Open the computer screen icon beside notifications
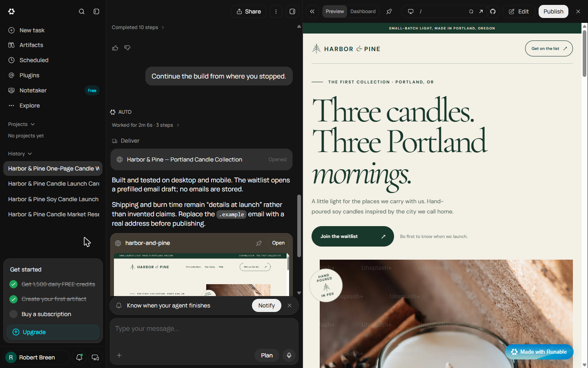This screenshot has width=588, height=368. 95,357
